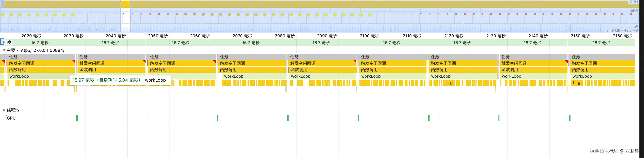
Task: Select the leftmost 函数调用 bar
Action: tap(41, 70)
